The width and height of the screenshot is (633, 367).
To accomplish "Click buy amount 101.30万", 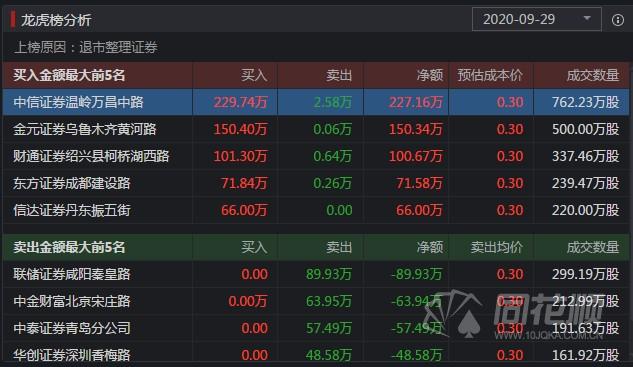I will pyautogui.click(x=240, y=156).
